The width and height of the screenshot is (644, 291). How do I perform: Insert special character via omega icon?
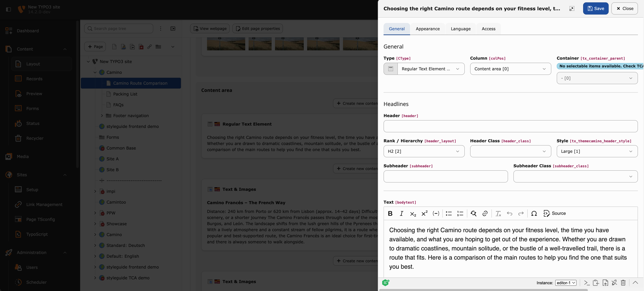(534, 213)
